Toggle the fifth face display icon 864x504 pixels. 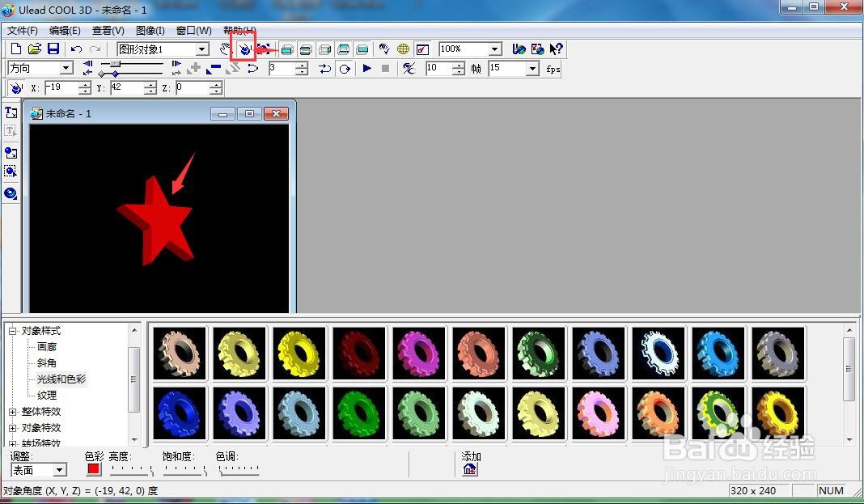pos(362,49)
